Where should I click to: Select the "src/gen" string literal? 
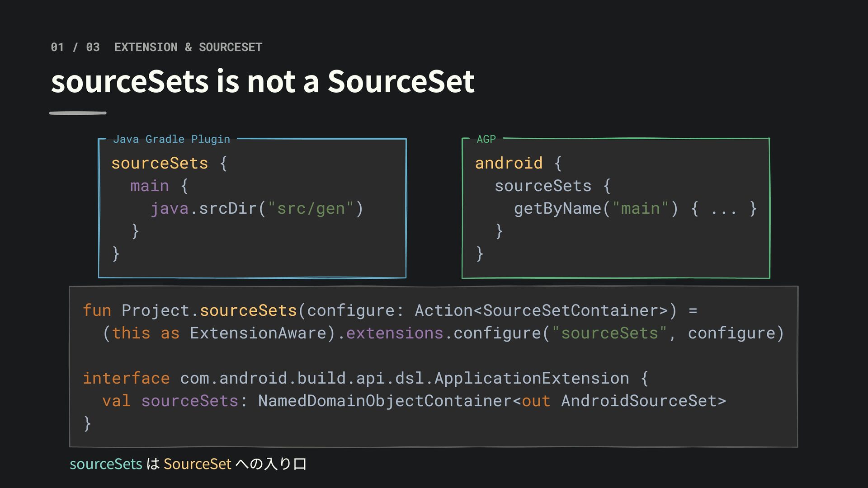point(311,208)
